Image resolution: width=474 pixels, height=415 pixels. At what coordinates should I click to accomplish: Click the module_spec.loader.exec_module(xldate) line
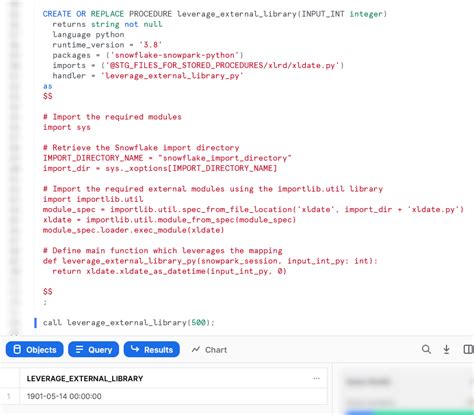tap(133, 230)
